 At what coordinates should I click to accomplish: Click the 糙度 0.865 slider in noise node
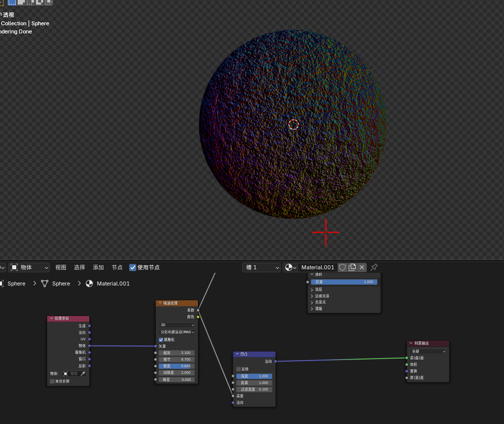[177, 366]
